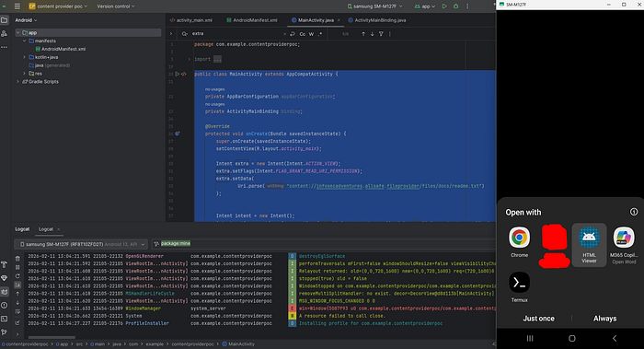Click MainActivity breadcrumb in status bar

238,344
